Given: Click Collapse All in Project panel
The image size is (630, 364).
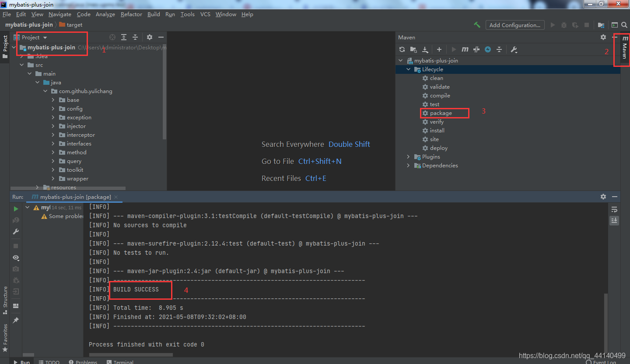Looking at the screenshot, I should 135,37.
